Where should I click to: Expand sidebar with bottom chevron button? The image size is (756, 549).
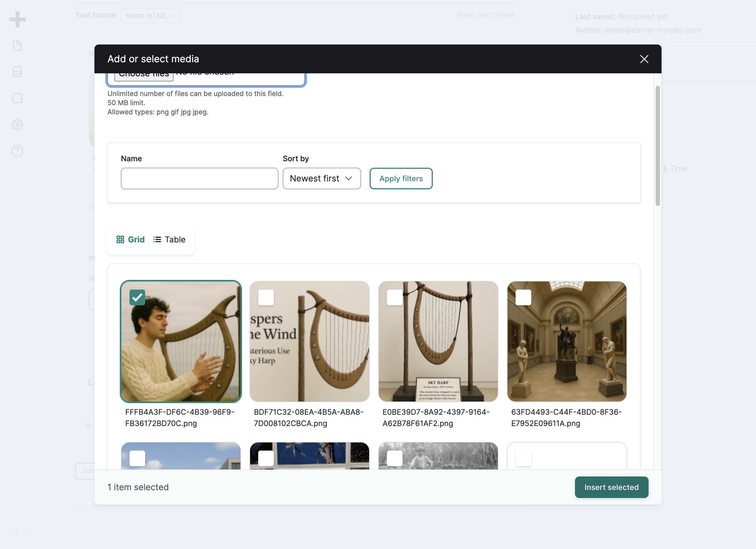(17, 532)
